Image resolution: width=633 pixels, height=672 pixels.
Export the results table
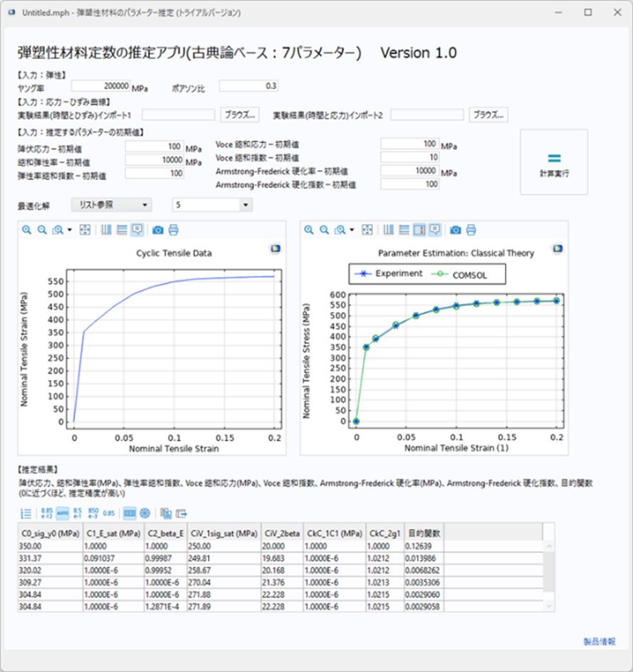182,513
